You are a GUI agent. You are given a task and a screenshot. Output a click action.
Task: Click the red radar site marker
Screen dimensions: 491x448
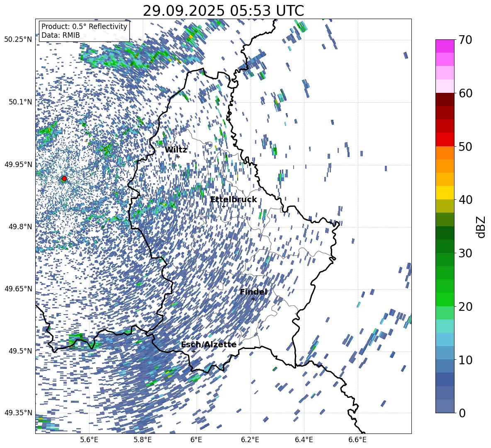point(64,179)
